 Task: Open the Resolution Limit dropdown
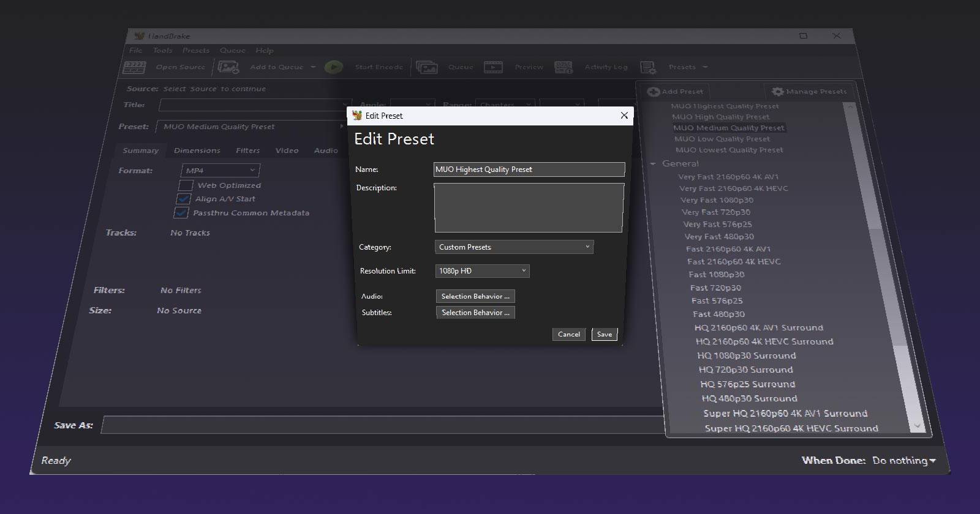point(482,271)
